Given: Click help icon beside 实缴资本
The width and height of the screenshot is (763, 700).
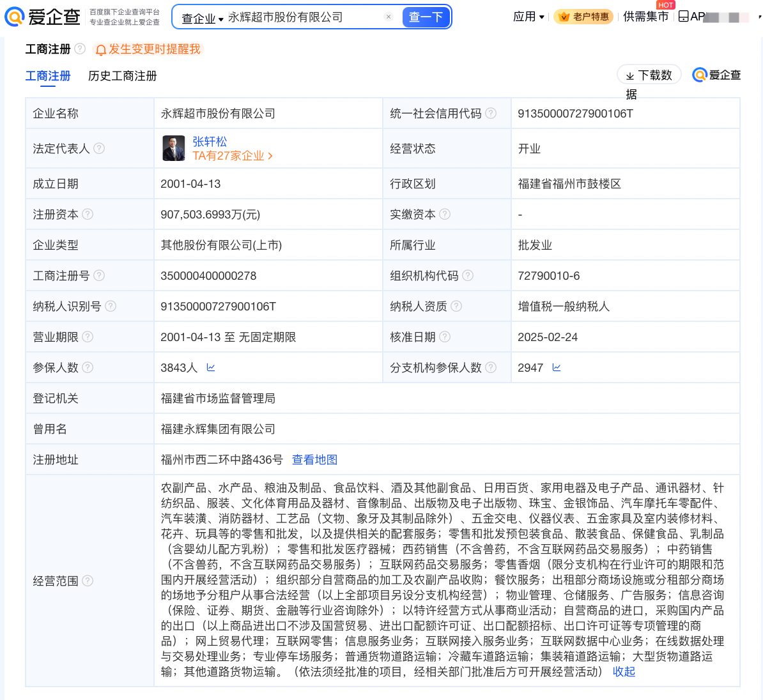Looking at the screenshot, I should [445, 214].
